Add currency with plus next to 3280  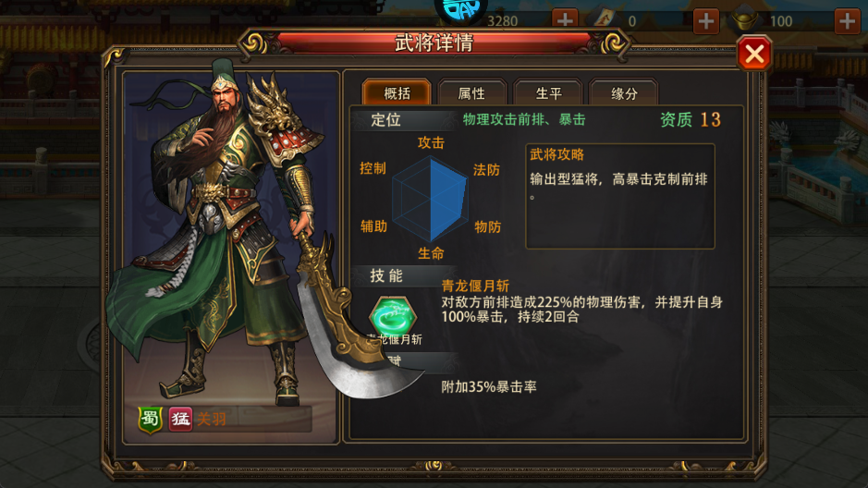565,20
